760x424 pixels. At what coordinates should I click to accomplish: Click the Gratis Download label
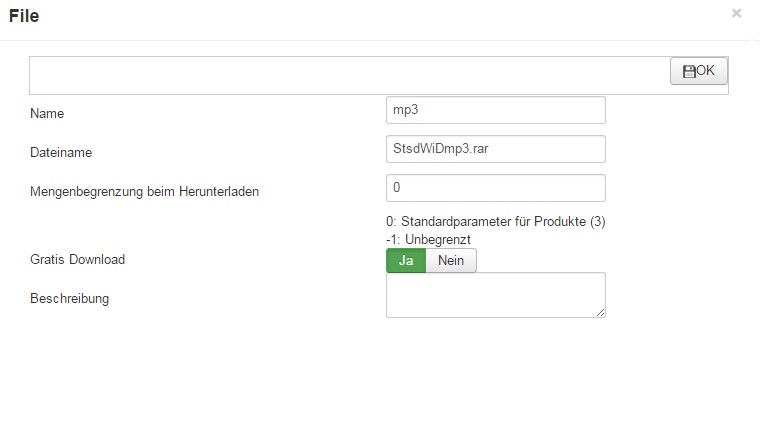78,259
